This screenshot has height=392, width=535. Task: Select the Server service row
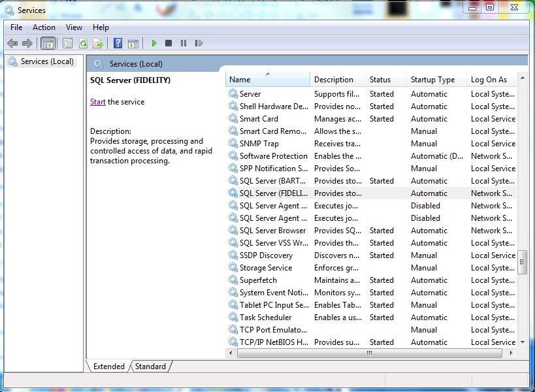point(372,94)
